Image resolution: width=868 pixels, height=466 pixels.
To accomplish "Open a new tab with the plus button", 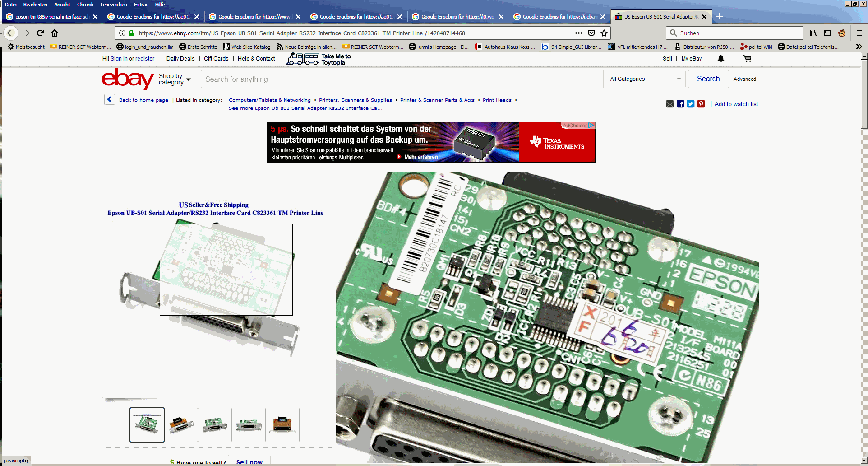I will [720, 17].
